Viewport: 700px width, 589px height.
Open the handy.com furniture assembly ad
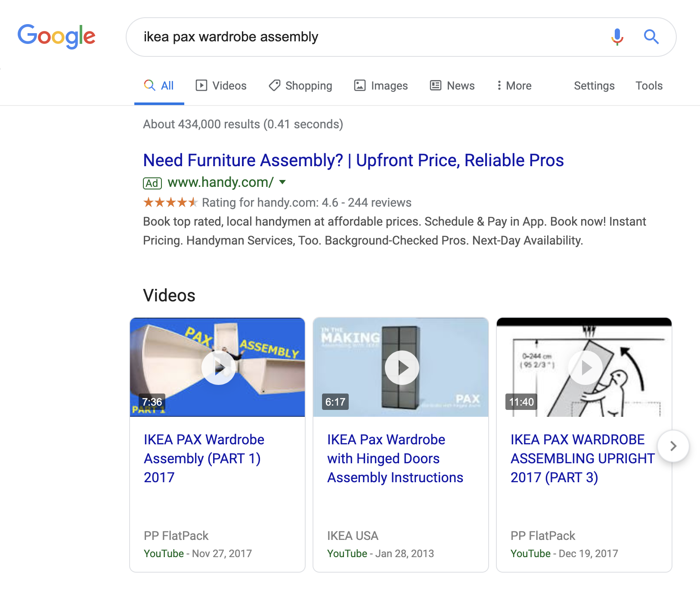click(353, 160)
